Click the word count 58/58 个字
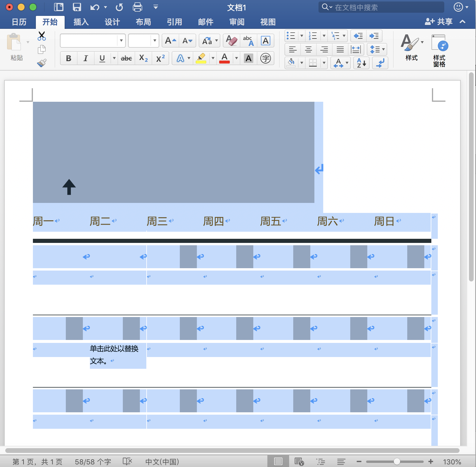This screenshot has width=476, height=467. pos(93,462)
